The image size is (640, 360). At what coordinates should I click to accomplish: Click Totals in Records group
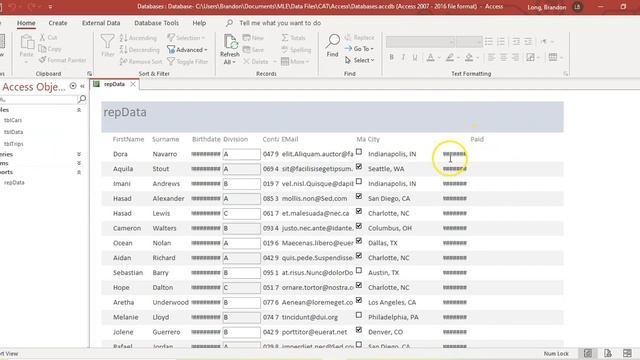point(293,38)
